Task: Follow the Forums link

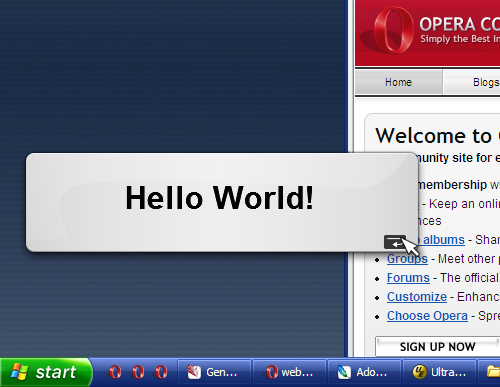Action: coord(408,278)
